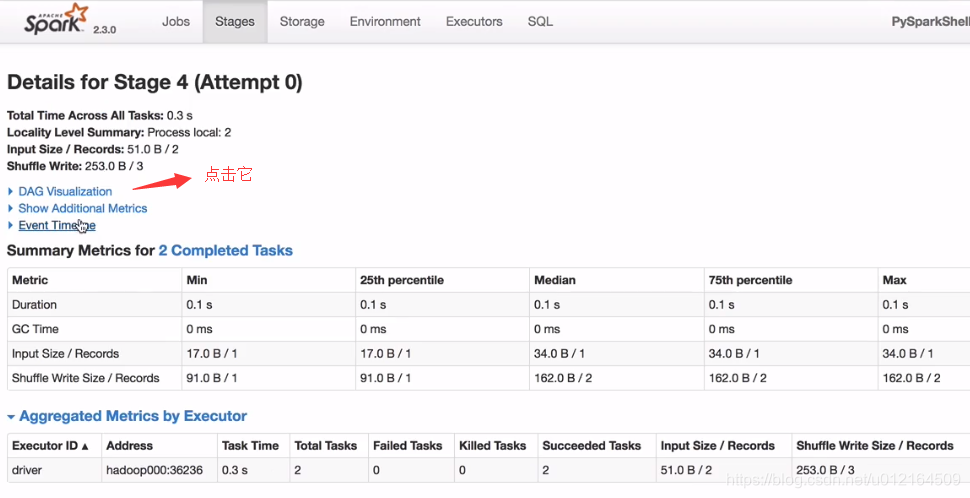Viewport: 970px width, 498px height.
Task: Expand the Event Timeline section
Action: [x=57, y=225]
